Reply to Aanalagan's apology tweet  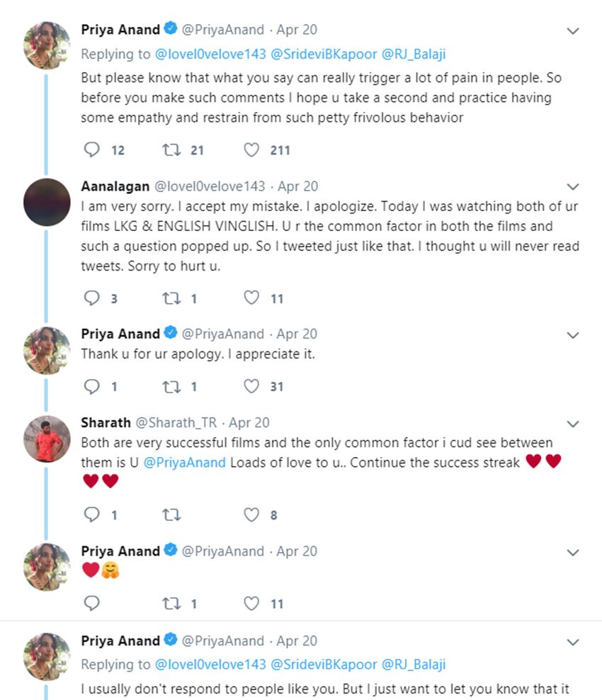[x=92, y=298]
